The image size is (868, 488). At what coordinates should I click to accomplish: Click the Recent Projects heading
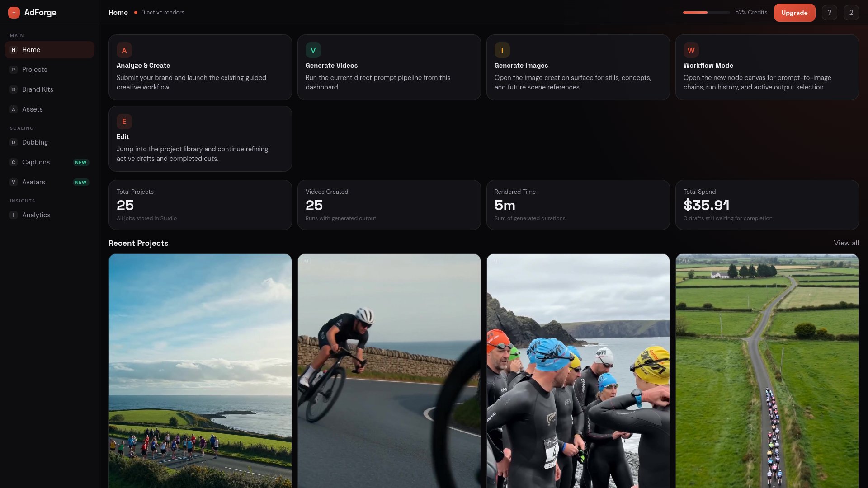[138, 243]
